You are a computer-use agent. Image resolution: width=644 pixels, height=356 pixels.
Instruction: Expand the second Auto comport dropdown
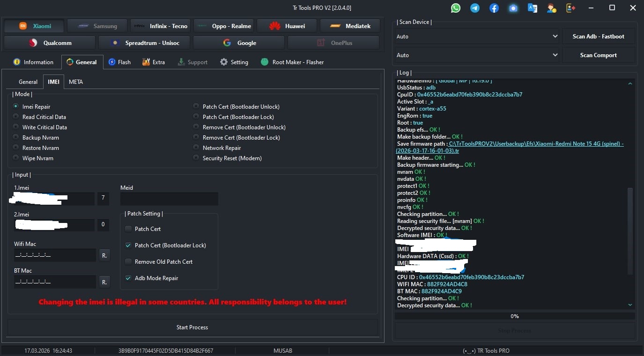pos(477,55)
